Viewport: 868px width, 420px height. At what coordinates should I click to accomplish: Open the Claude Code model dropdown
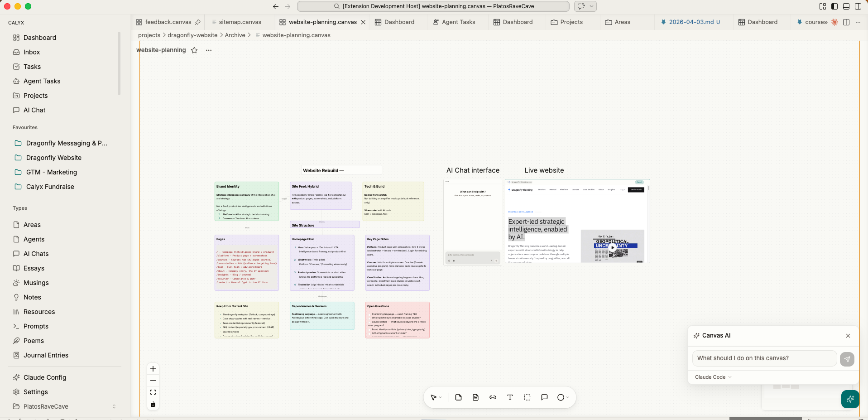coord(713,377)
